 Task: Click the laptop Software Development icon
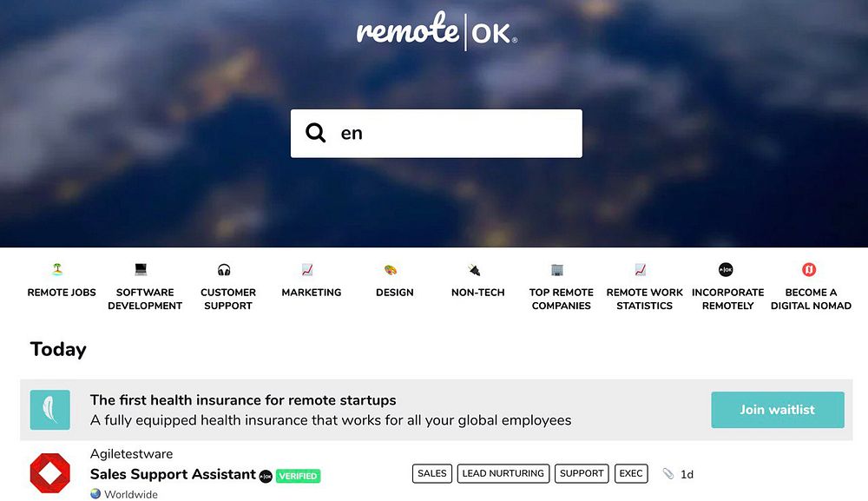click(141, 269)
